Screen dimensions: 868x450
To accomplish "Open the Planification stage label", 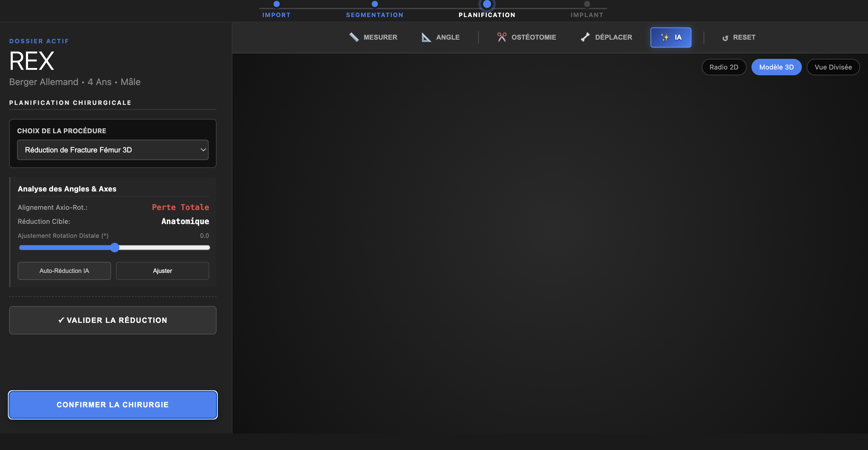I will tap(486, 15).
